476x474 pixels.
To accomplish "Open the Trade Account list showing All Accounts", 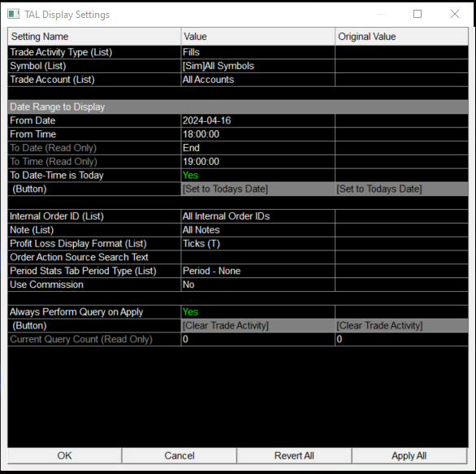I will pyautogui.click(x=258, y=80).
